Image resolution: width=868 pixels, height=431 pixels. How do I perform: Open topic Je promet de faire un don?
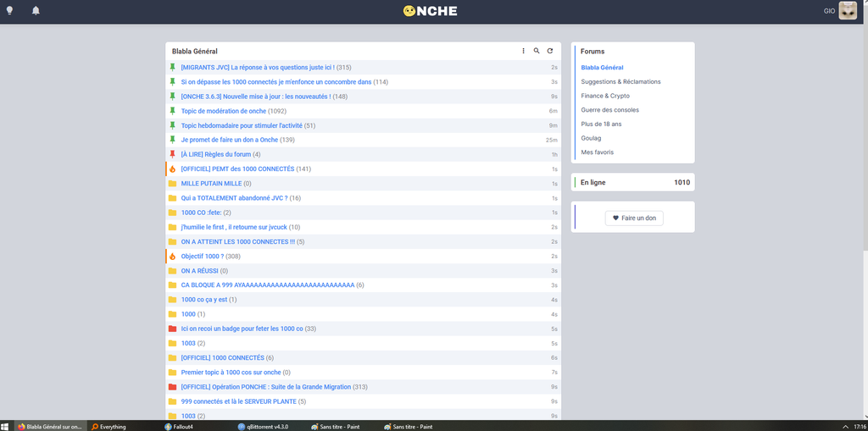(229, 140)
